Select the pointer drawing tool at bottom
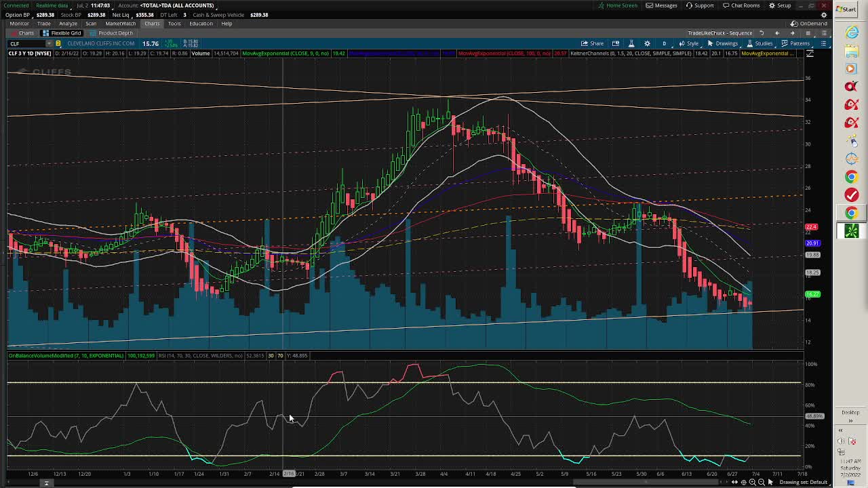The image size is (868, 488). click(x=770, y=482)
